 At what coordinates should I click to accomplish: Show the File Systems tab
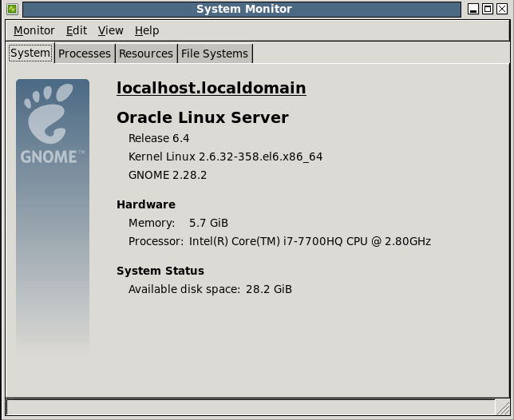click(215, 53)
